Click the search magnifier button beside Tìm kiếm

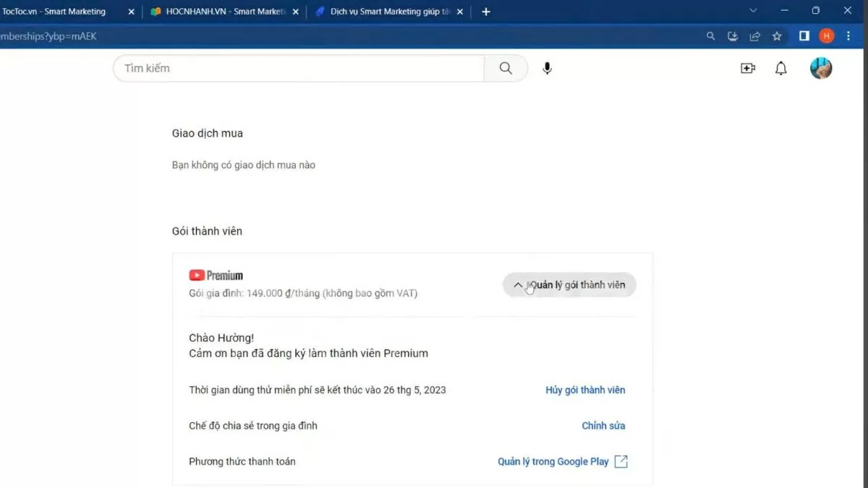506,68
